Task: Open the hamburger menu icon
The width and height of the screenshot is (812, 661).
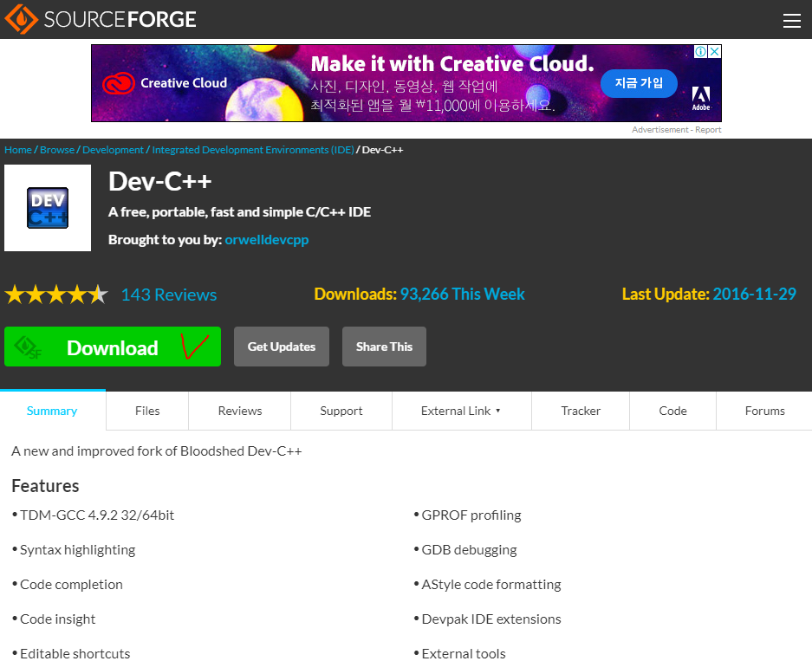Action: click(791, 20)
